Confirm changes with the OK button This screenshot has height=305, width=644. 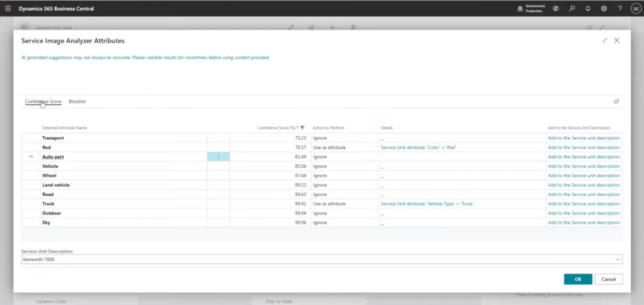coord(577,279)
